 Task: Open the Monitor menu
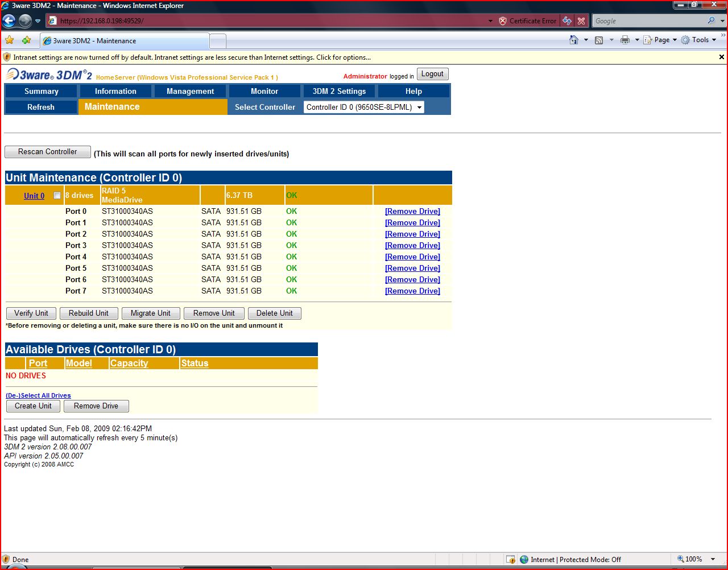[x=264, y=91]
